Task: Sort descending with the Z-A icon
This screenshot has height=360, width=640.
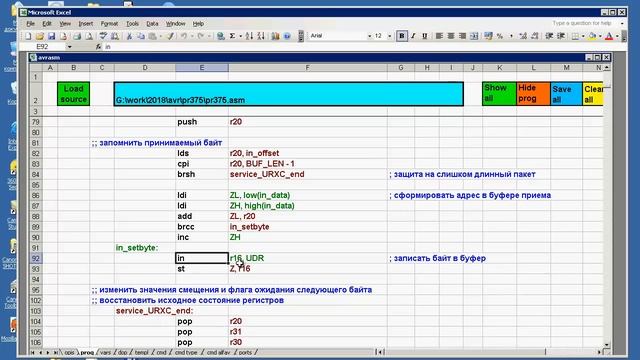Action: 261,36
